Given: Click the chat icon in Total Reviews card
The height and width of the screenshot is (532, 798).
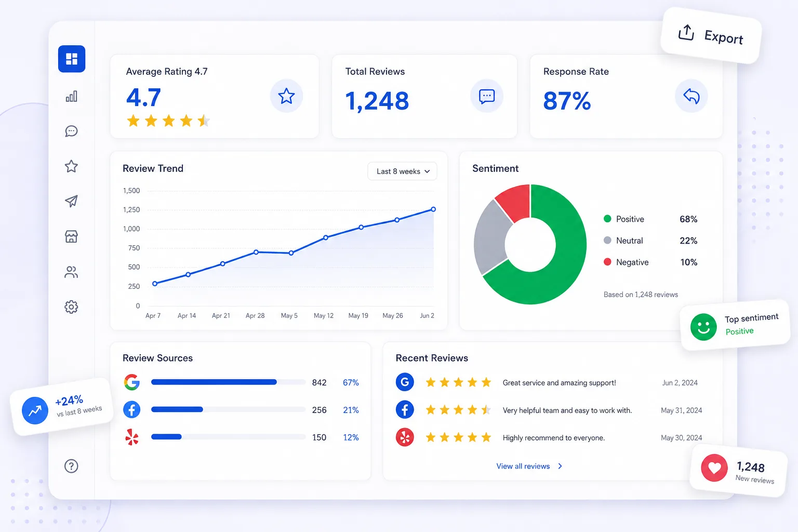Looking at the screenshot, I should pos(487,96).
